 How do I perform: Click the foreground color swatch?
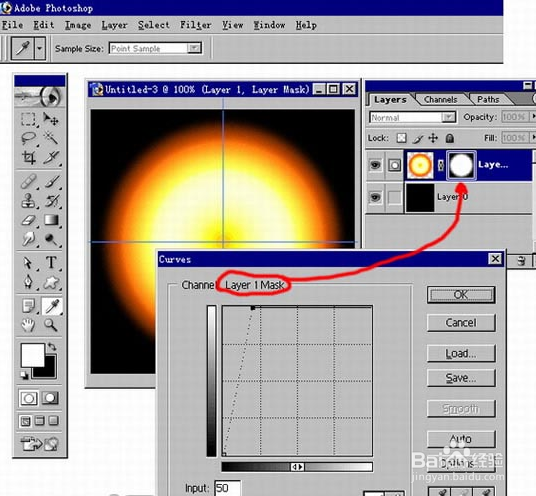(x=32, y=355)
